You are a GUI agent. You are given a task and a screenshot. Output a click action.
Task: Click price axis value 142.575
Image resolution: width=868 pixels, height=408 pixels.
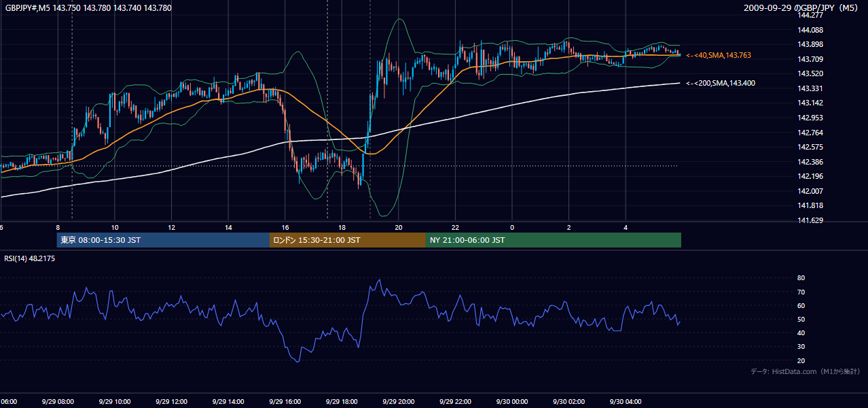coord(810,147)
